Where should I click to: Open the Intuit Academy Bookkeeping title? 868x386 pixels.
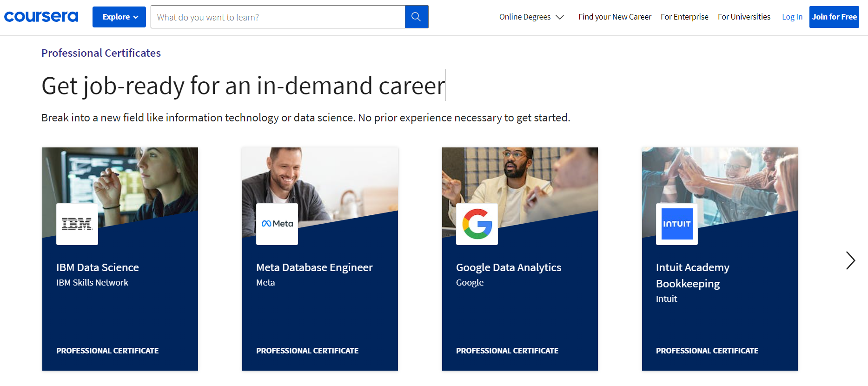(x=693, y=275)
